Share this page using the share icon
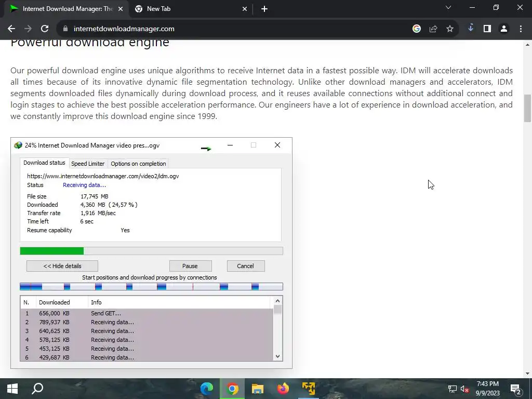The height and width of the screenshot is (399, 532). coord(433,29)
